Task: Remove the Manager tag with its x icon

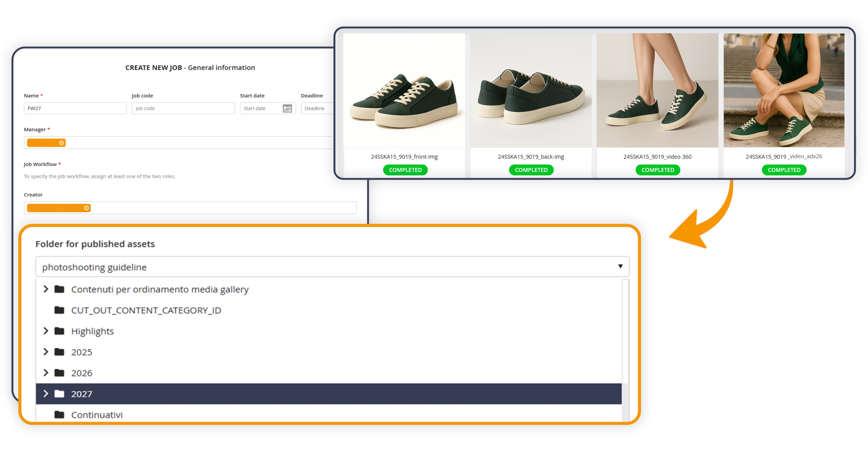Action: click(x=61, y=143)
